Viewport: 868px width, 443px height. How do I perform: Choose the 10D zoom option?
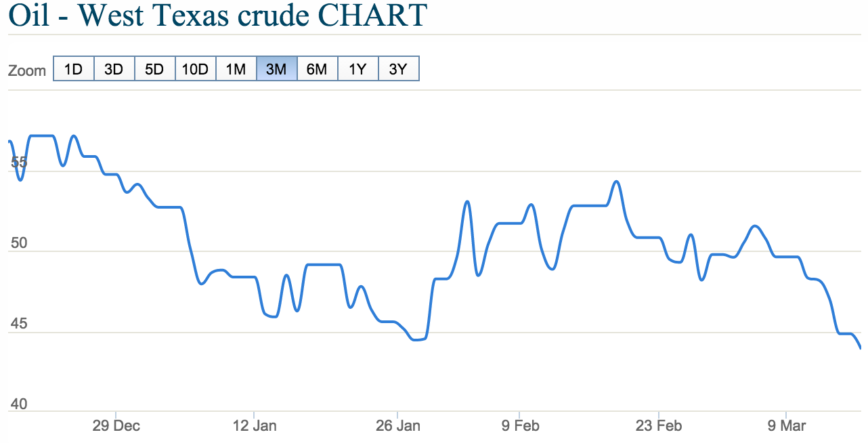(x=195, y=69)
